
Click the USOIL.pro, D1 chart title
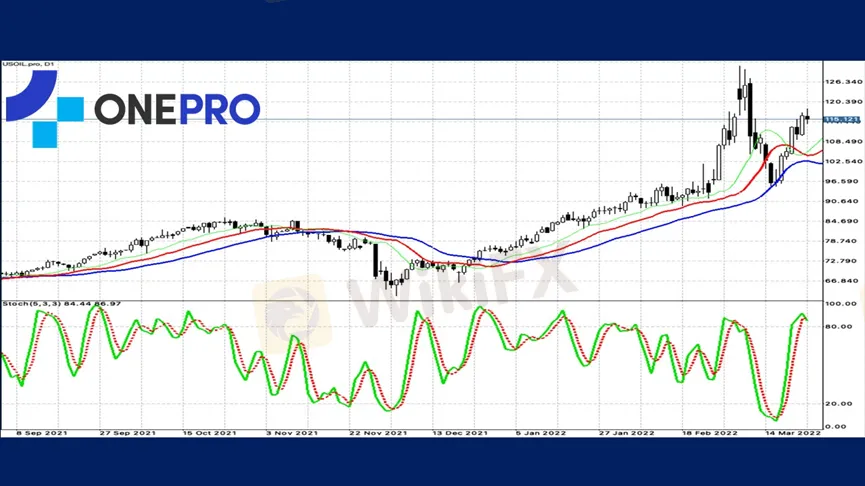[28, 65]
